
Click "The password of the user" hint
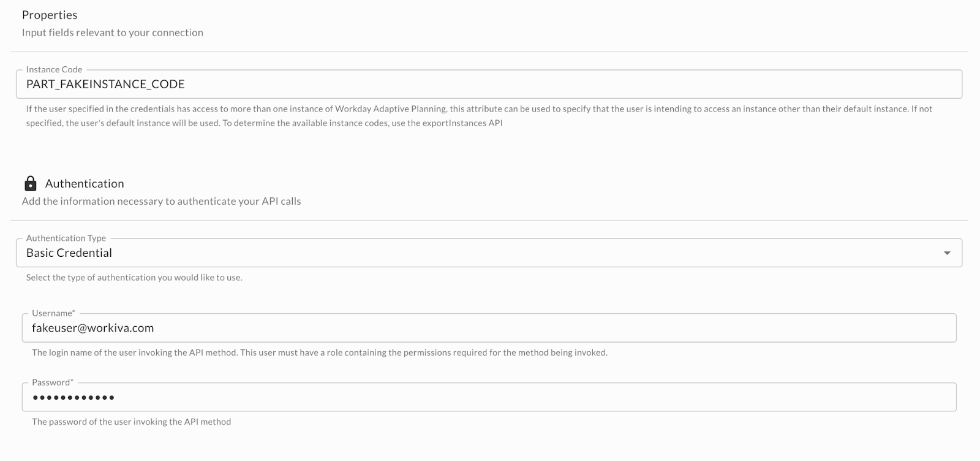pos(131,422)
